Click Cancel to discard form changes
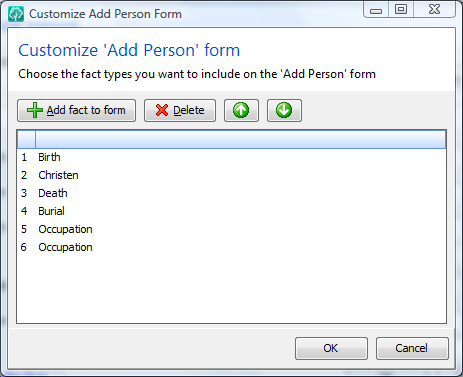Viewport: 463px width, 377px height. click(412, 348)
